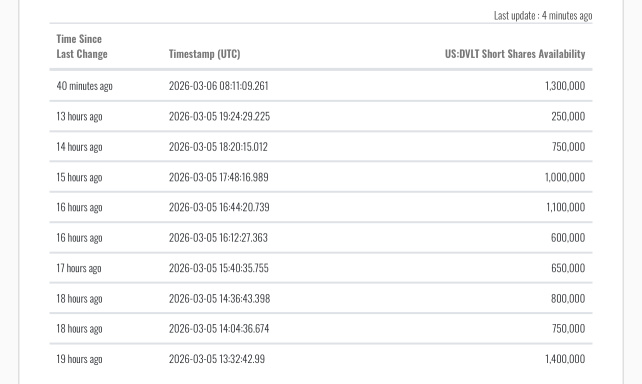
Task: Select the 650,000 availability value
Action: pyautogui.click(x=568, y=268)
